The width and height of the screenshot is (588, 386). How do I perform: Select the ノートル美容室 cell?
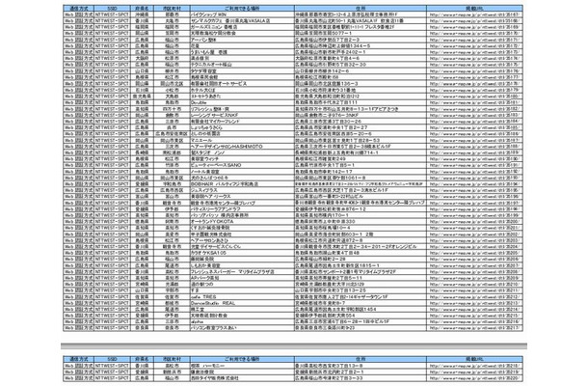[x=242, y=172]
